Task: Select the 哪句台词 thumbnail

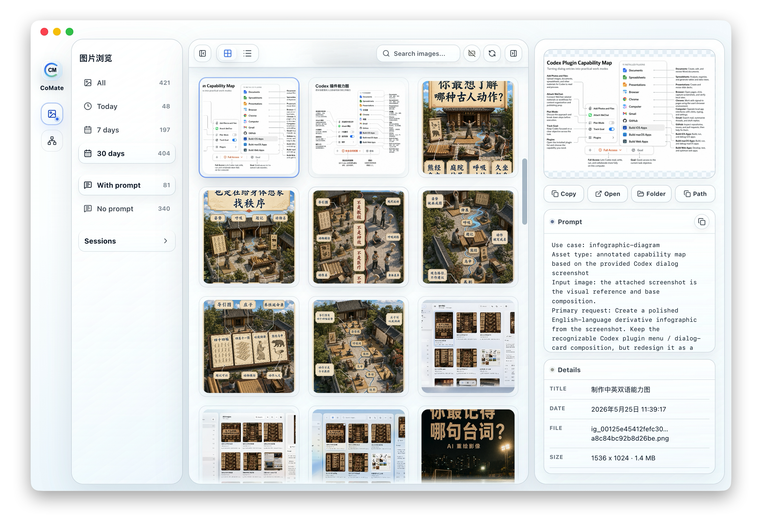Action: pyautogui.click(x=468, y=445)
